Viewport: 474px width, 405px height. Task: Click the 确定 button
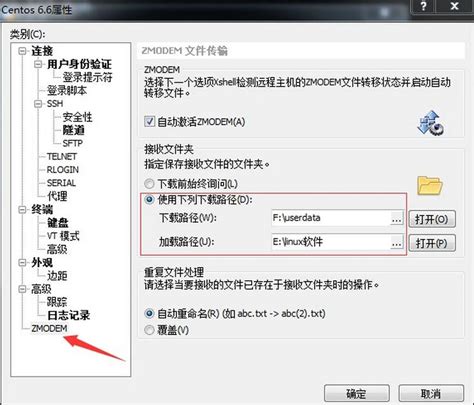(357, 394)
